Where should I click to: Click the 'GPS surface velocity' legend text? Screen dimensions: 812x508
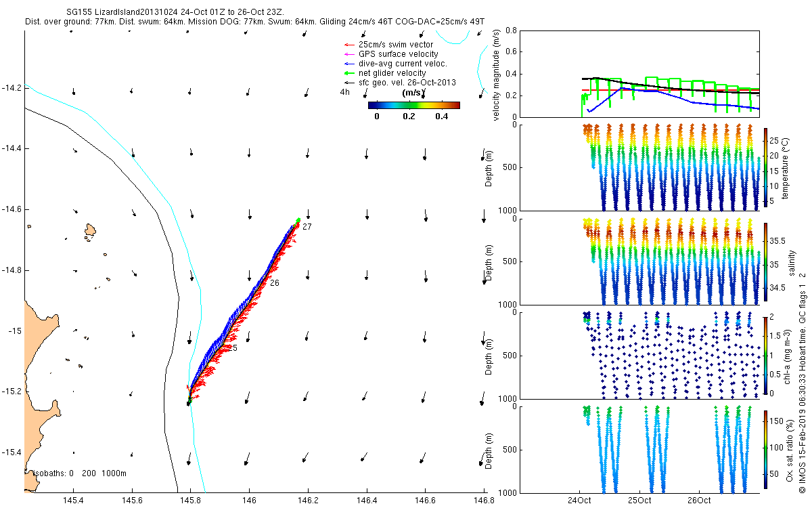click(398, 54)
